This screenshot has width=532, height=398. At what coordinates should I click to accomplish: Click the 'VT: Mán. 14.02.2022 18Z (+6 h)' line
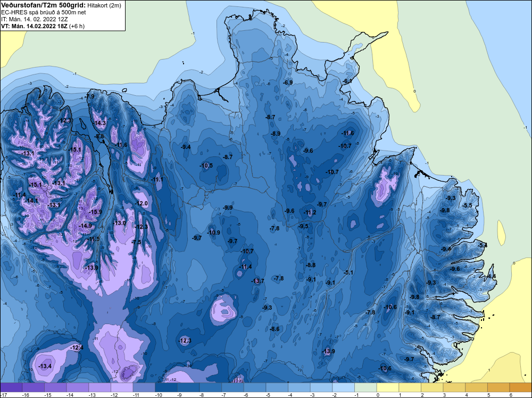click(43, 26)
